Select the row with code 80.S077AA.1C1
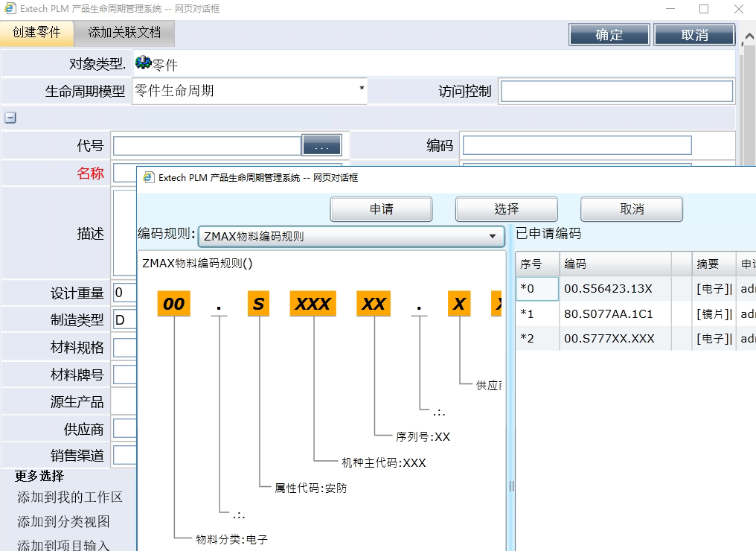Image resolution: width=756 pixels, height=551 pixels. tap(608, 313)
